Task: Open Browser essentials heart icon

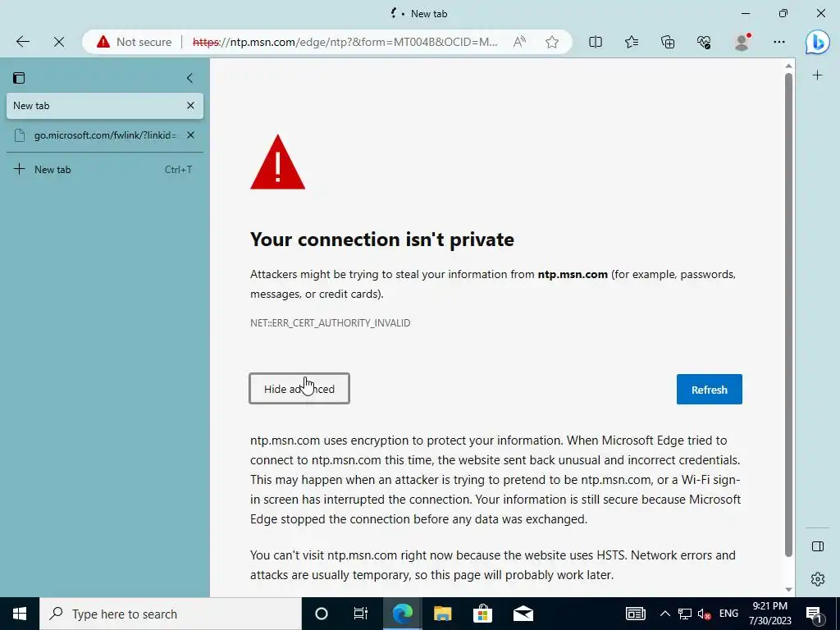Action: tap(704, 42)
